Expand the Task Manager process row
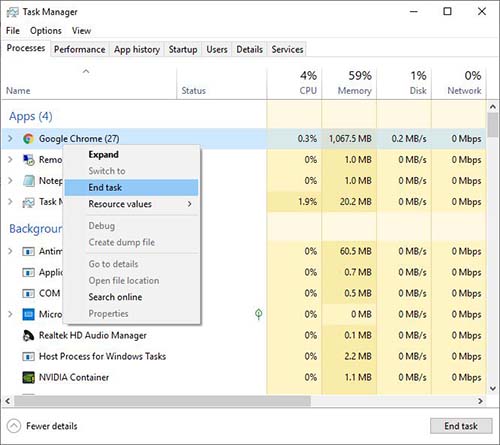Image resolution: width=500 pixels, height=445 pixels. pos(10,201)
